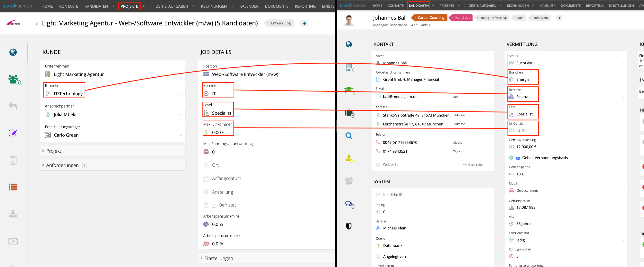This screenshot has height=267, width=644.
Task: Open PROJEKTE tab in left navigation bar
Action: [129, 6]
